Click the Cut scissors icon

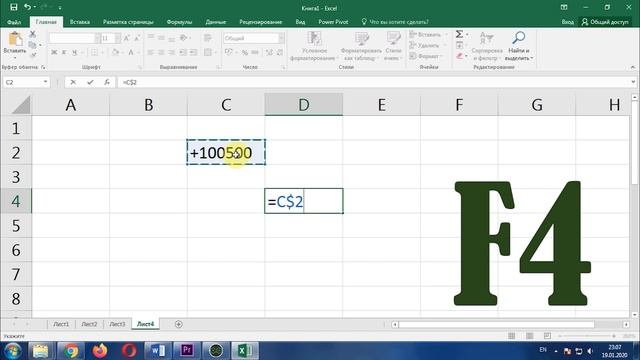(x=33, y=35)
